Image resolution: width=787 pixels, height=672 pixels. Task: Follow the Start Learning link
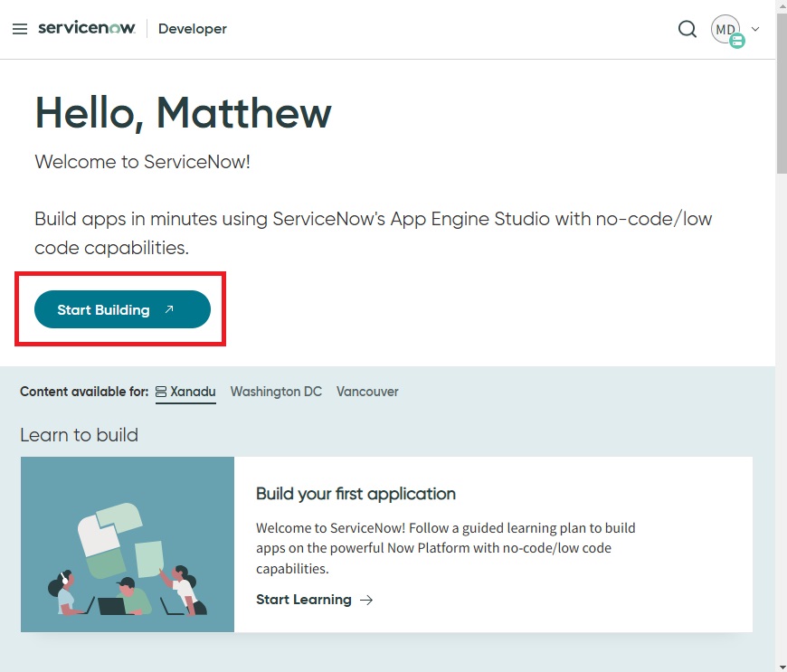[304, 600]
